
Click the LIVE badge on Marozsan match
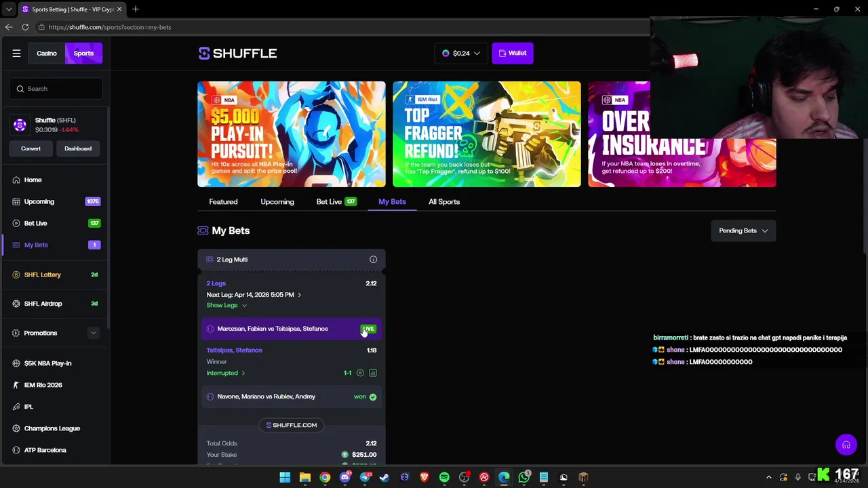pos(368,329)
